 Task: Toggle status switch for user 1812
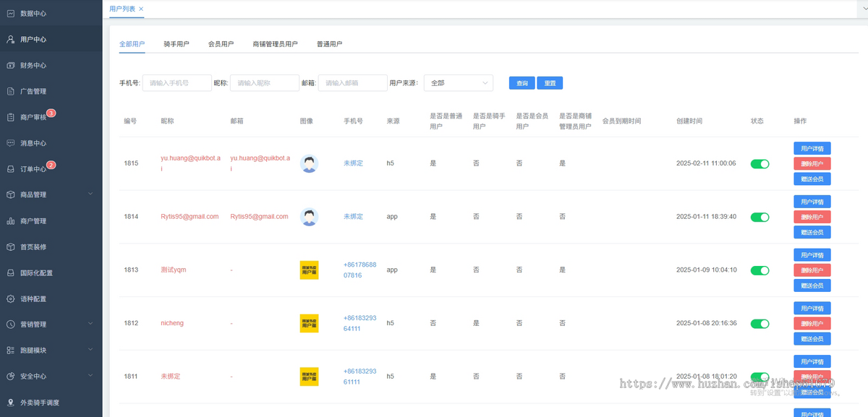click(x=759, y=324)
